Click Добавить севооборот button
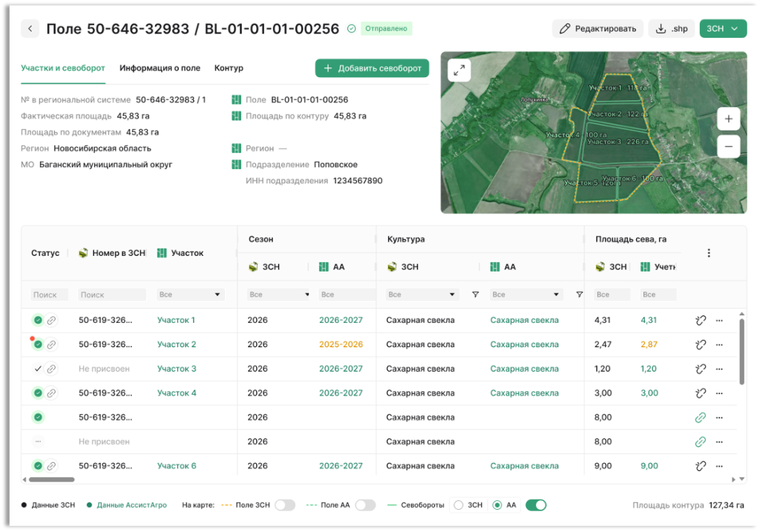The width and height of the screenshot is (760, 532). (372, 68)
